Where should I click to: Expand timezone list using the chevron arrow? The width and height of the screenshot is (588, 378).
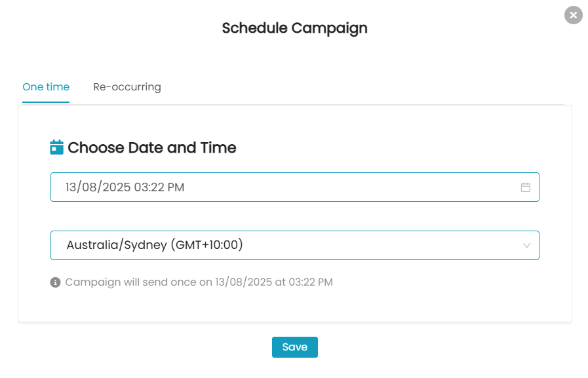click(x=526, y=246)
